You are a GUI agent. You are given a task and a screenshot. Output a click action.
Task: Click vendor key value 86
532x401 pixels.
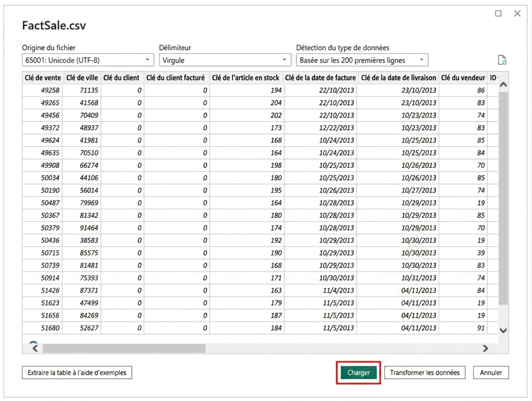tap(481, 90)
